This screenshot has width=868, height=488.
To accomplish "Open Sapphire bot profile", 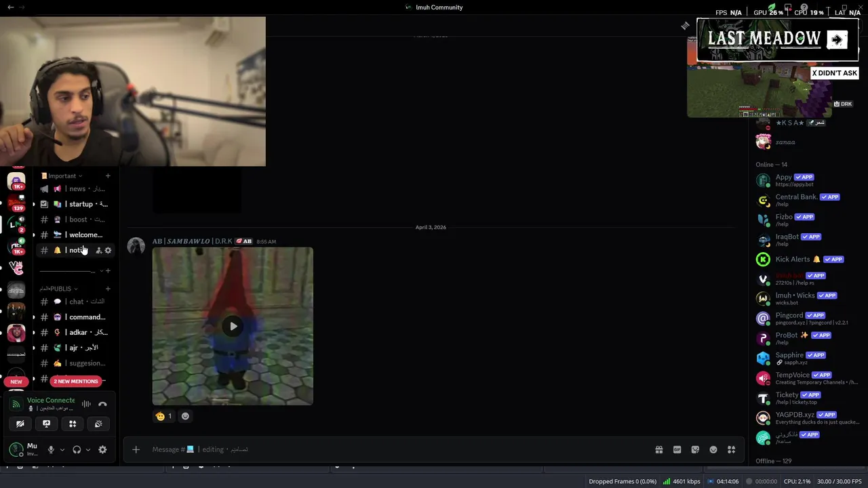I will pos(807,358).
